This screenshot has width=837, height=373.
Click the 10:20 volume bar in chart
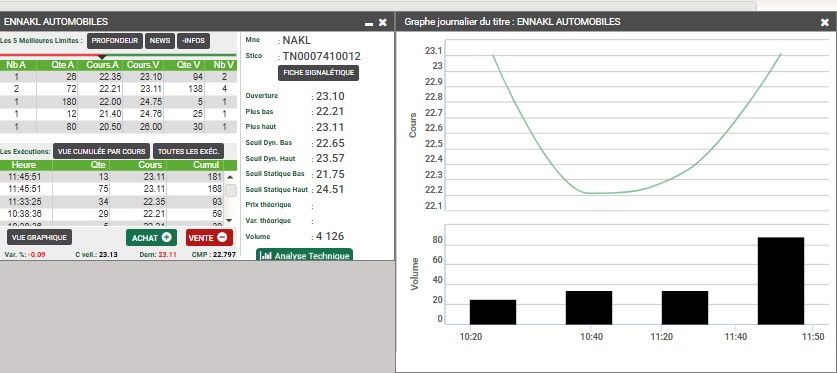493,312
